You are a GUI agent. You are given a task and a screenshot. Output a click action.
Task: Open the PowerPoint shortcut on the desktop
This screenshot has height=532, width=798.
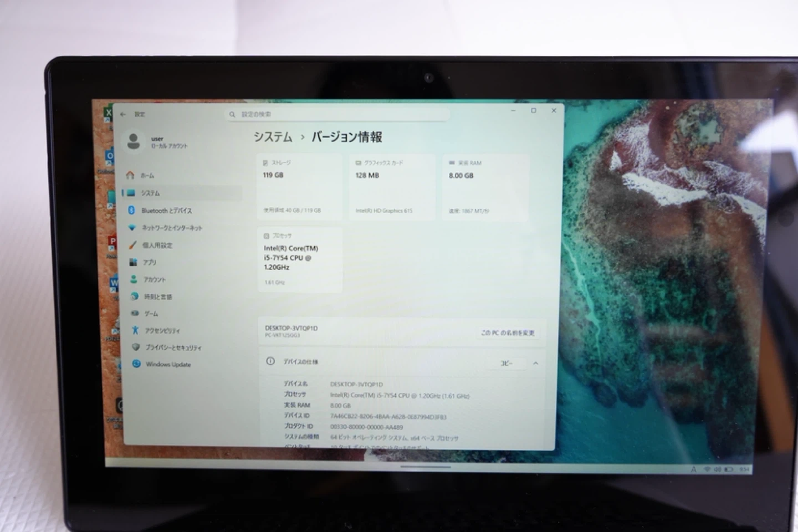tap(112, 245)
